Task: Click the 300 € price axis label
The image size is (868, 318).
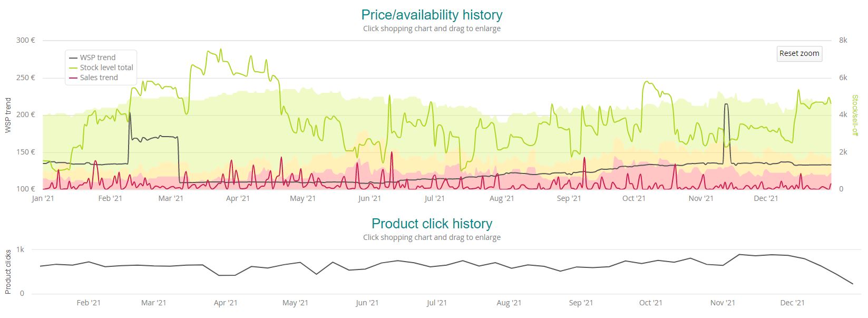Action: pyautogui.click(x=25, y=40)
